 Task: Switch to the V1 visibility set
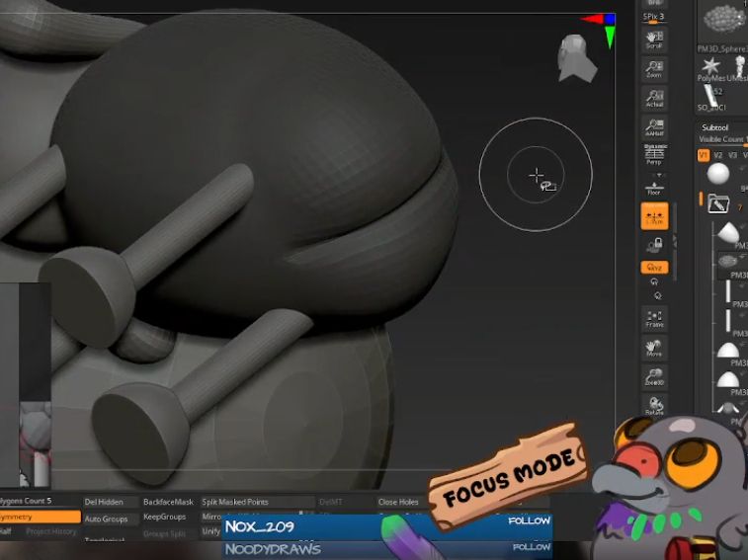704,155
